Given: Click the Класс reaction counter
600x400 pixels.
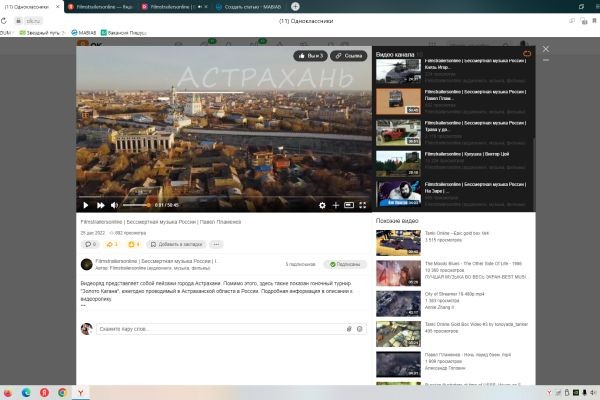Looking at the screenshot, I should 134,244.
